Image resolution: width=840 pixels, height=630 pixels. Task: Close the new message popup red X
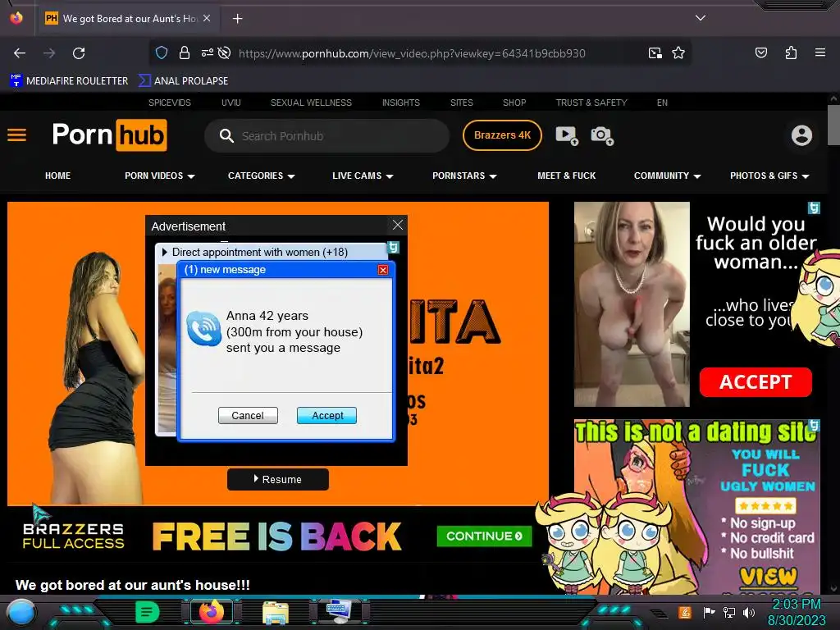click(382, 269)
